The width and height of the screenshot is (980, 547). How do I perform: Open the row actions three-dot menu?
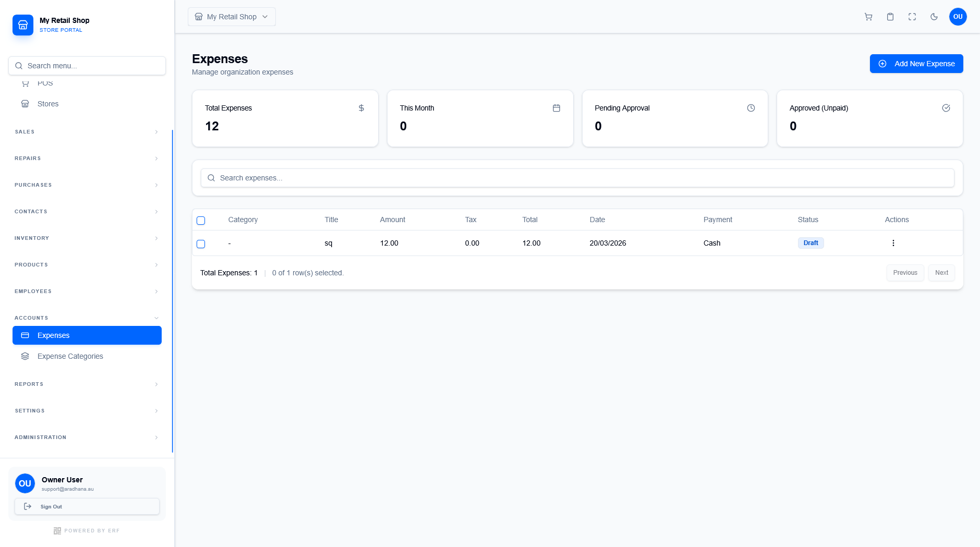[x=893, y=242]
